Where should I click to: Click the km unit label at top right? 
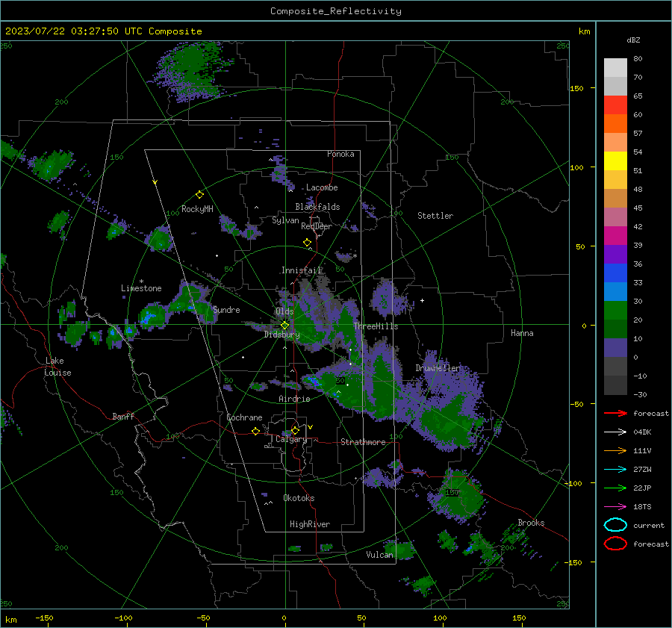pos(584,31)
